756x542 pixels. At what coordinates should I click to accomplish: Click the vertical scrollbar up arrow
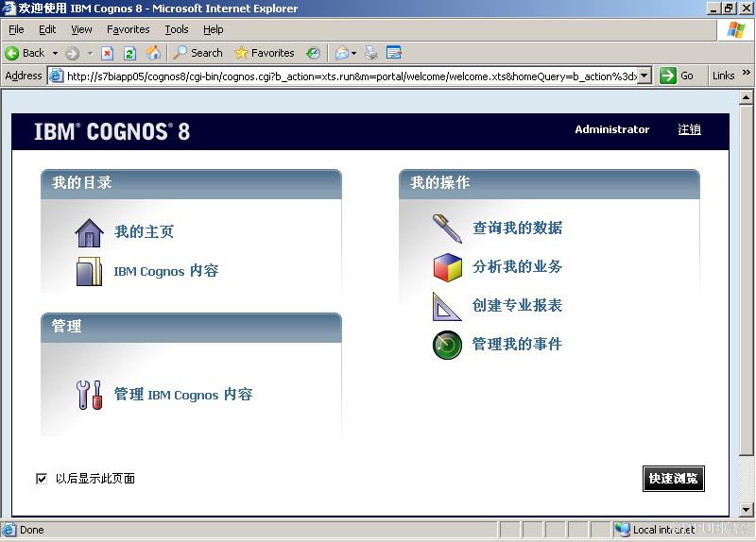click(746, 98)
